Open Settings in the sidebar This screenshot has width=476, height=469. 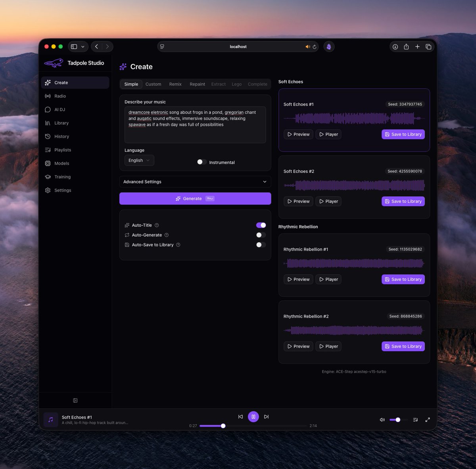coord(75,190)
